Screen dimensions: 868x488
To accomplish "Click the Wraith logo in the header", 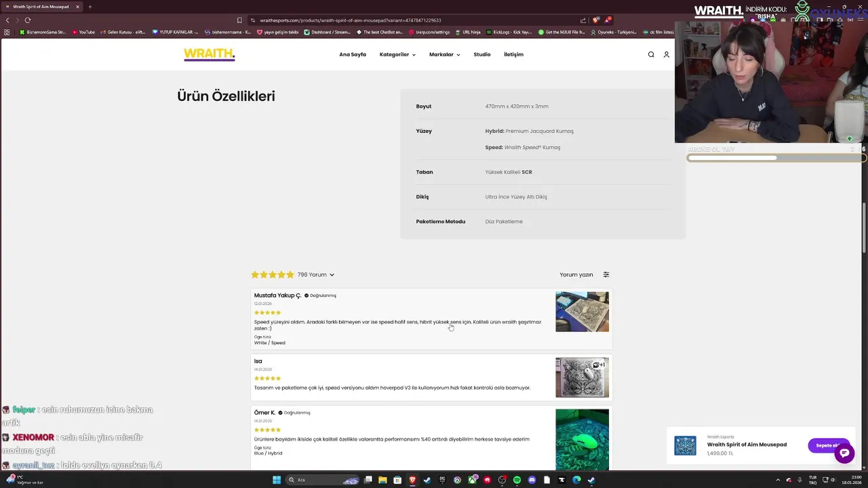I will pyautogui.click(x=209, y=54).
